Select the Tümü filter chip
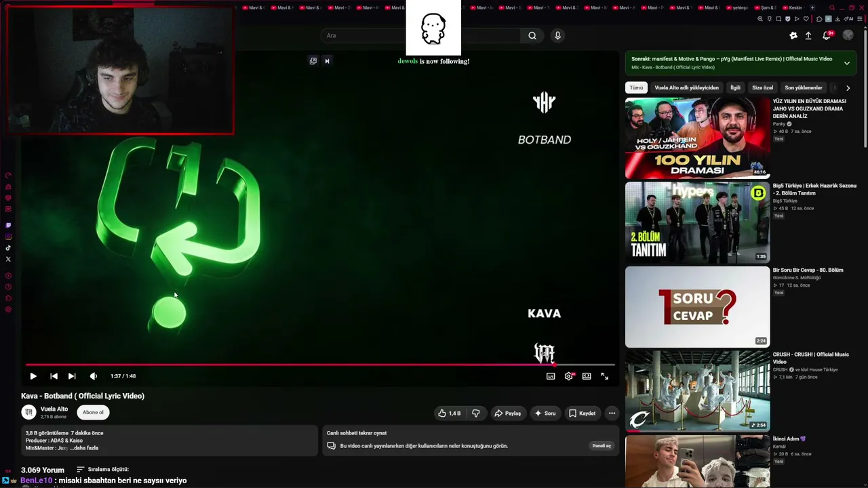 [636, 87]
